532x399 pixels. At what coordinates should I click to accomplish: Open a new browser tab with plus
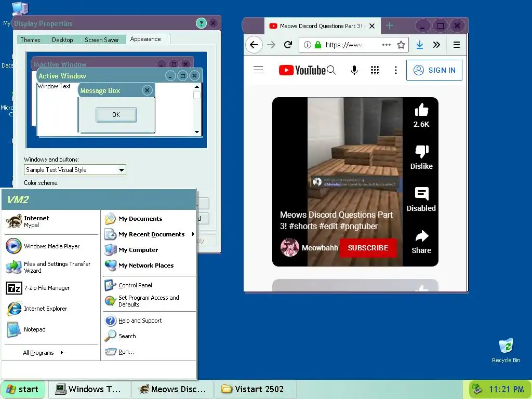[x=390, y=26]
